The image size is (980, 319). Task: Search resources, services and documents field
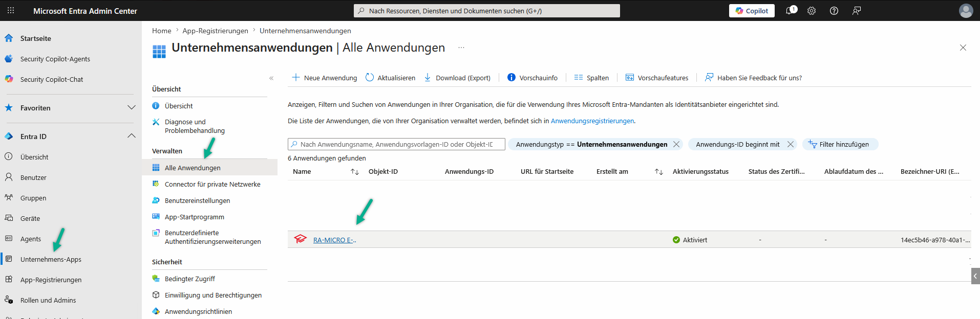pos(486,11)
